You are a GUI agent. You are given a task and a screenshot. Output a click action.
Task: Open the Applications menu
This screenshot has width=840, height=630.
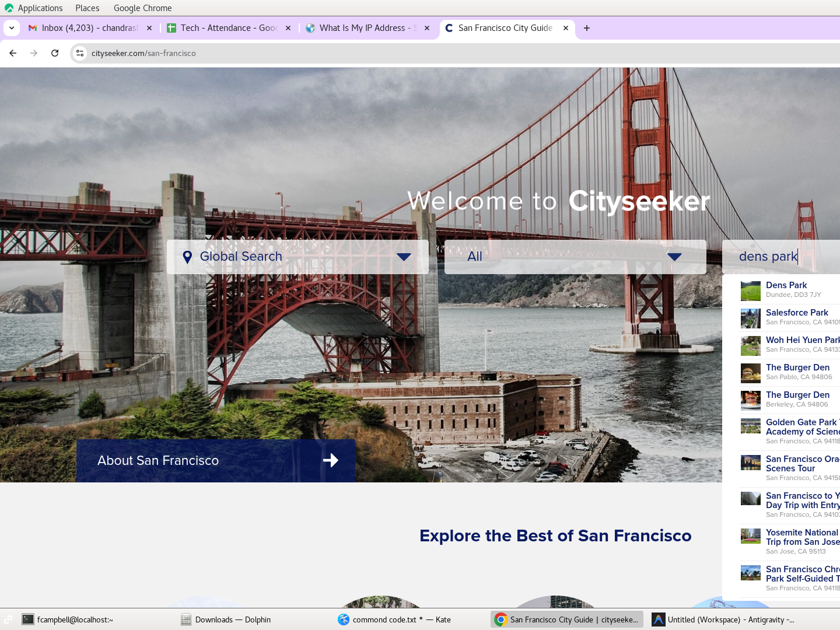tap(34, 8)
